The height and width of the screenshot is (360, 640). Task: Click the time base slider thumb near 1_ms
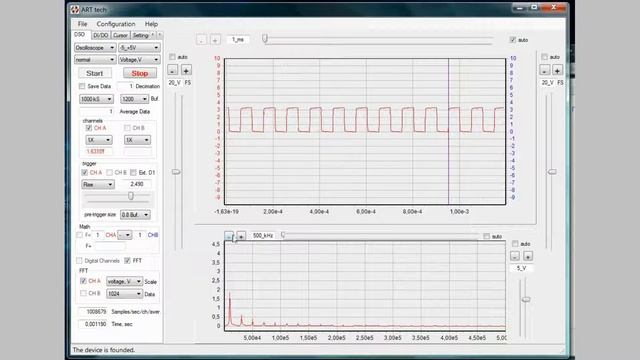tap(265, 39)
